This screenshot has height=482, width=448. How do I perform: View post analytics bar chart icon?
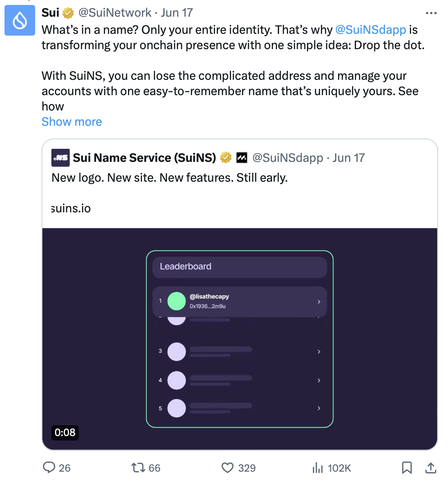[x=317, y=468]
